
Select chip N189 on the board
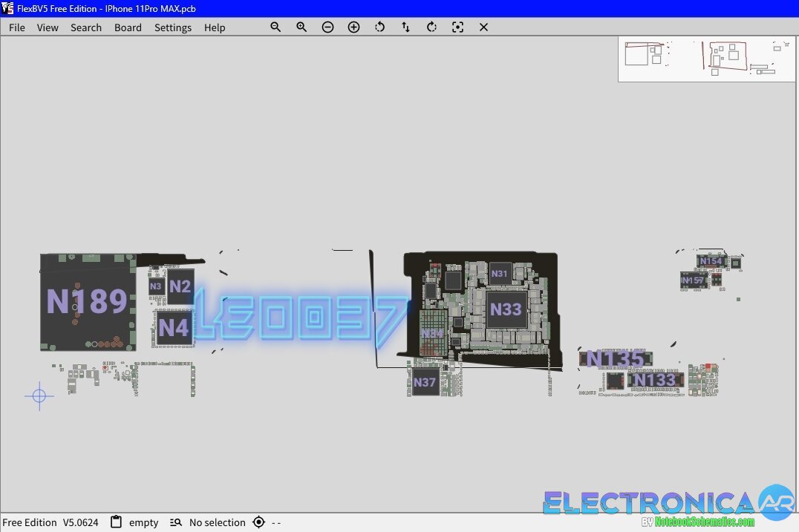pyautogui.click(x=87, y=302)
